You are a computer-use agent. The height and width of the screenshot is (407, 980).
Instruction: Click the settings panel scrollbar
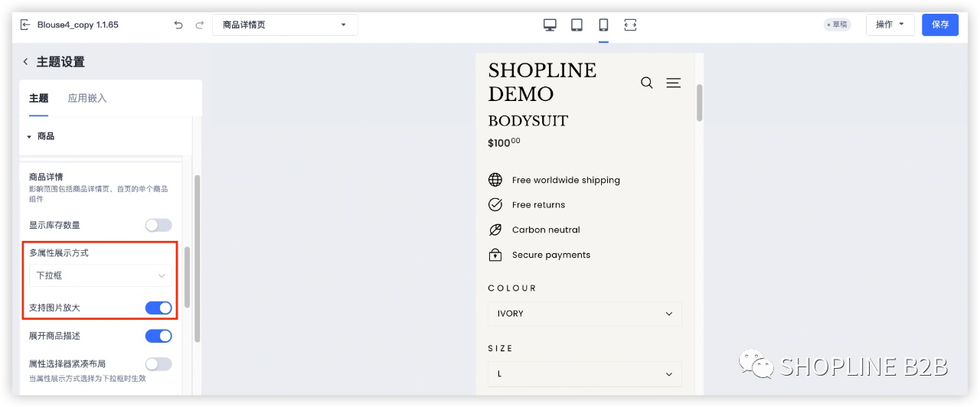click(x=197, y=259)
